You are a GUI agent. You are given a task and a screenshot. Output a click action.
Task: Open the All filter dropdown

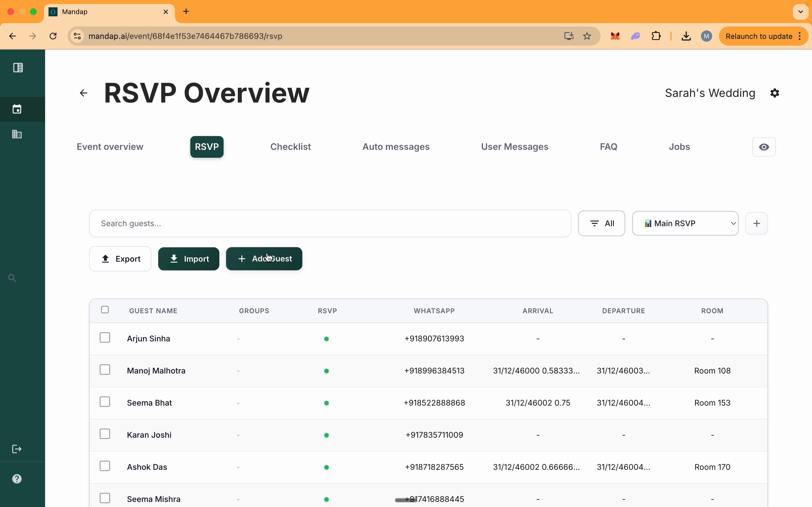[x=601, y=223]
